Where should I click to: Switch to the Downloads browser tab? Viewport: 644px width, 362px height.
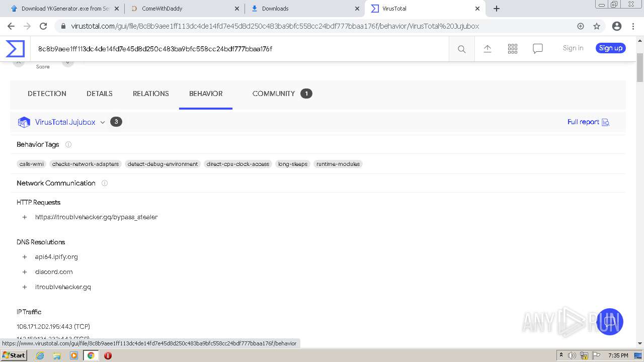click(x=305, y=9)
